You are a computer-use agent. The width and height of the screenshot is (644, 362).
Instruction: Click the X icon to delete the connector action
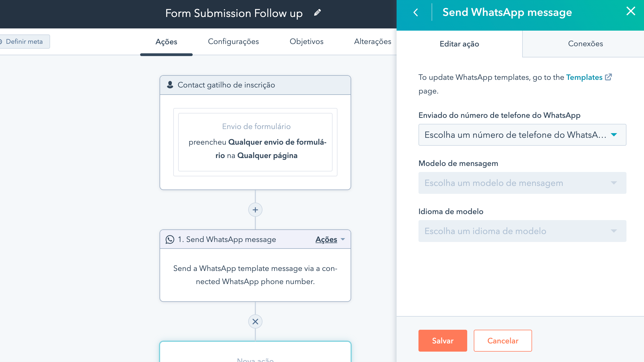[255, 322]
